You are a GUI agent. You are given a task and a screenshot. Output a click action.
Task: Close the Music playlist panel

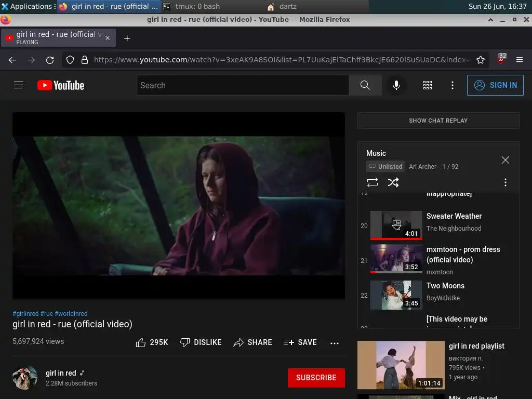[x=505, y=160]
